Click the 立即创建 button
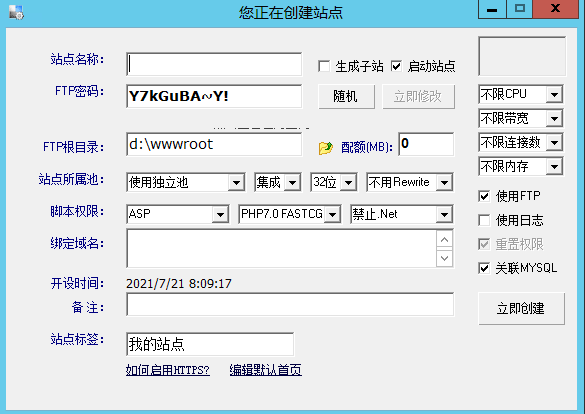Screen dimensions: 585x414 521,308
